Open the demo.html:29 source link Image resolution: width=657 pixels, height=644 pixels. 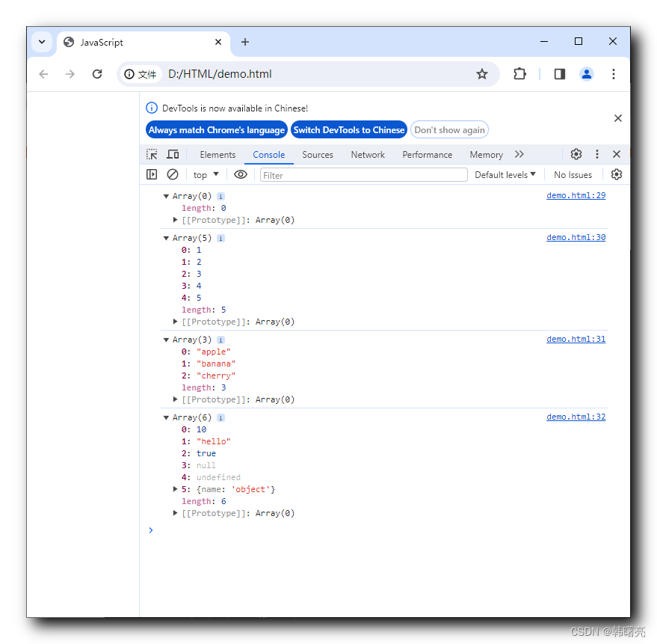click(x=576, y=195)
